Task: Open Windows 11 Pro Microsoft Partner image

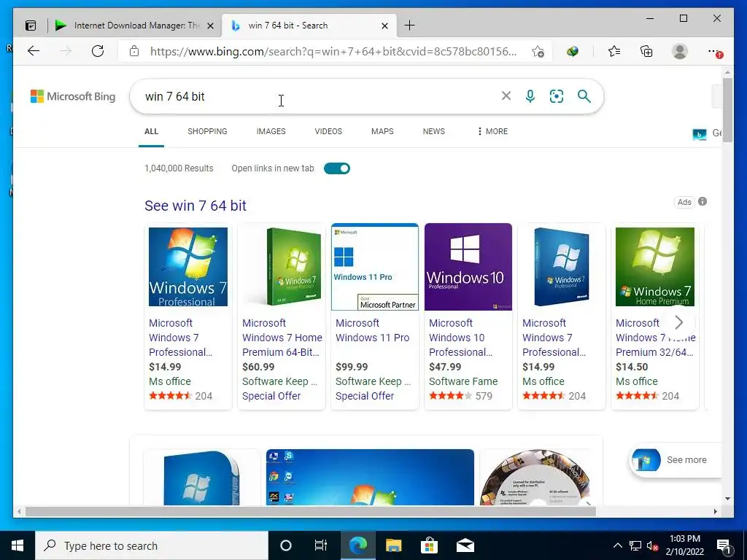Action: coord(375,267)
